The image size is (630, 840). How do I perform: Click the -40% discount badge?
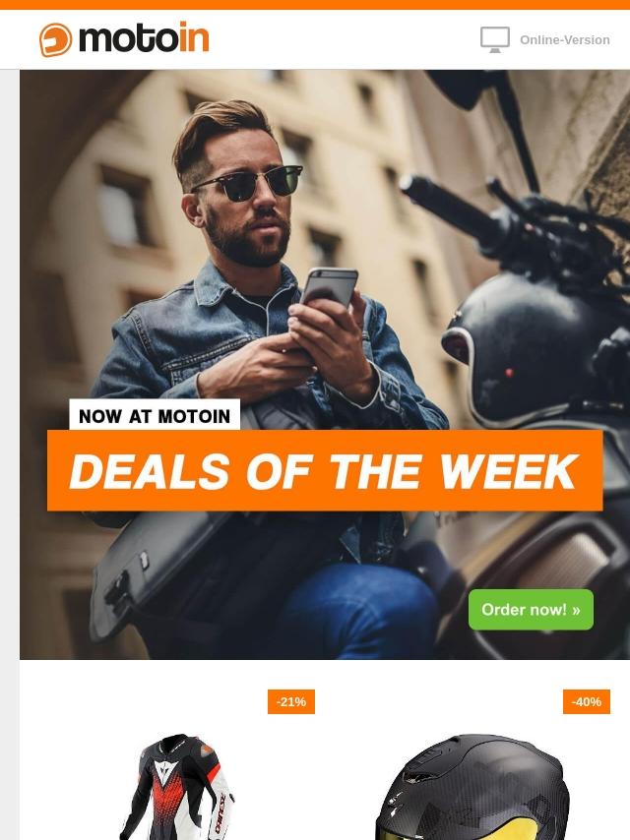pyautogui.click(x=586, y=701)
